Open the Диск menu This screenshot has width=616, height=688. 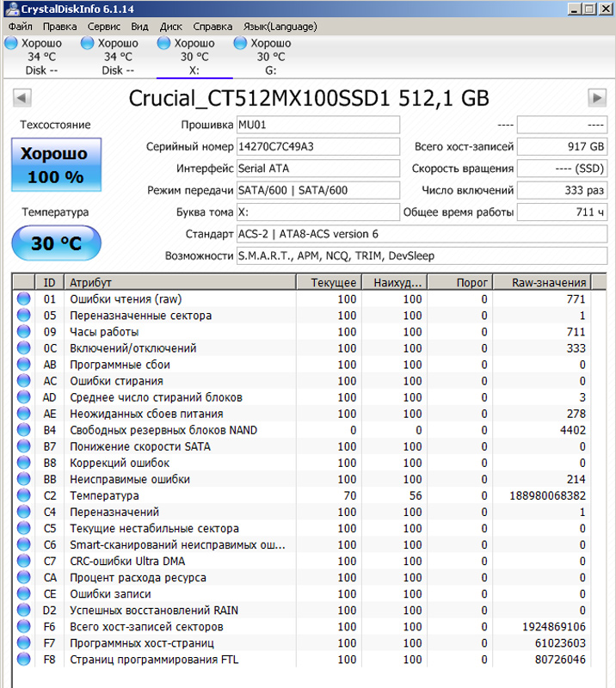pyautogui.click(x=171, y=27)
